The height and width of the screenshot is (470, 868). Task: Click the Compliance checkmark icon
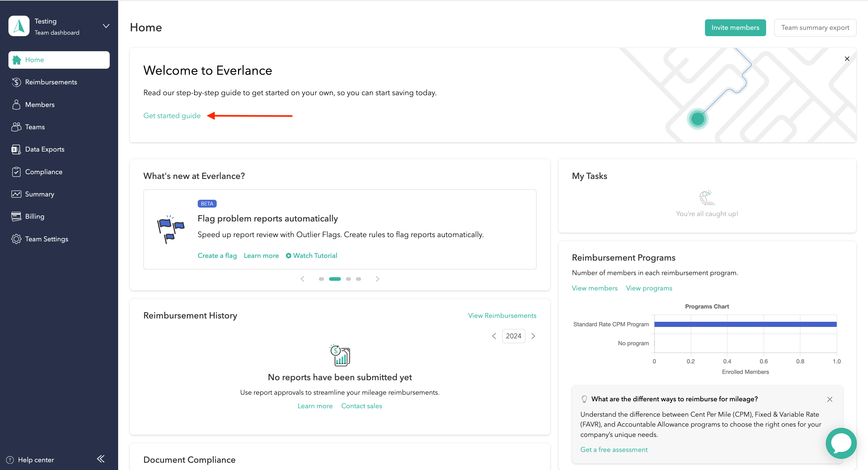(16, 172)
